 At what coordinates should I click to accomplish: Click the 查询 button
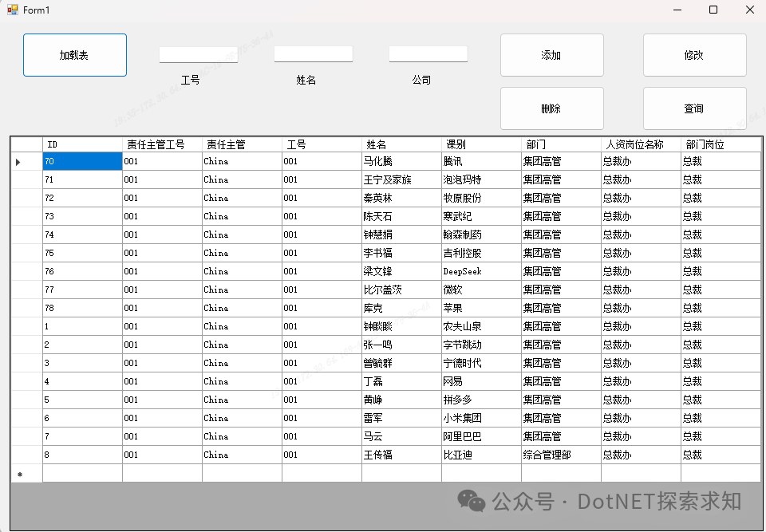click(x=694, y=108)
